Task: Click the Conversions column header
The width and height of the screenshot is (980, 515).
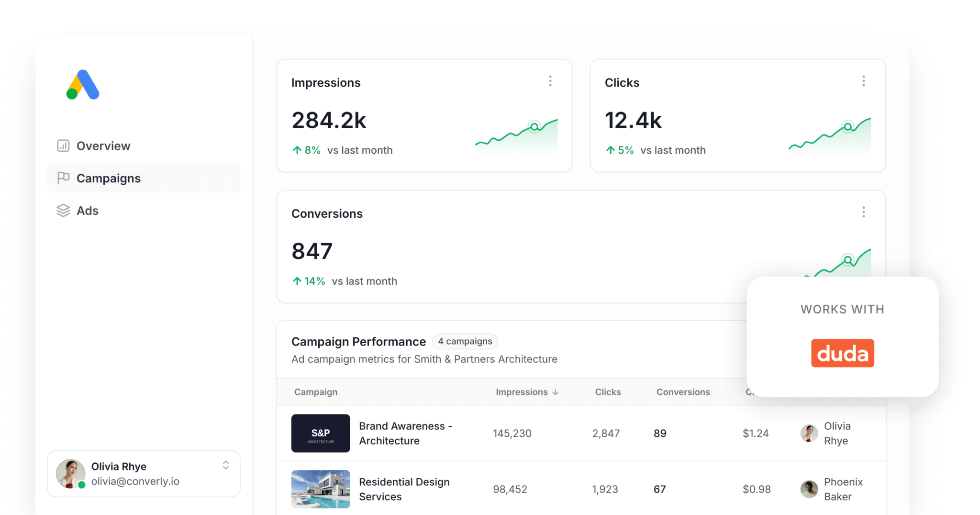Action: click(683, 392)
